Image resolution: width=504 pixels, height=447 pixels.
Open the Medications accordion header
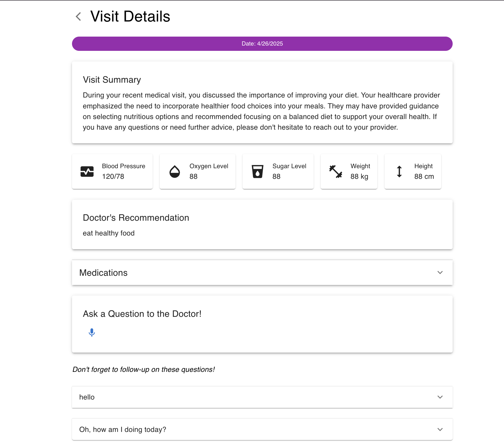pos(251,273)
